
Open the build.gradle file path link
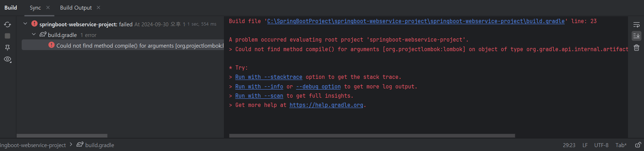click(x=416, y=21)
